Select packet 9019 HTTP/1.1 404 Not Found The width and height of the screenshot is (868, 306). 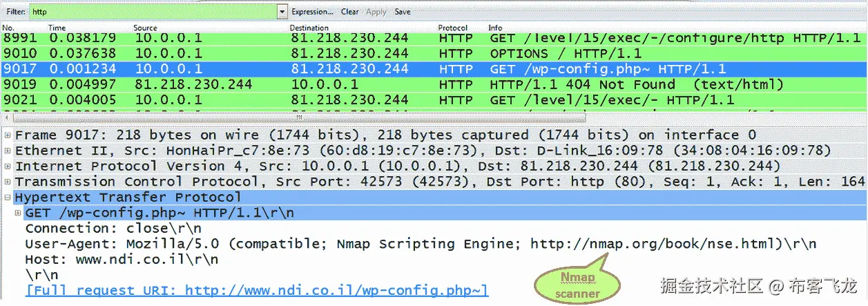pos(434,84)
